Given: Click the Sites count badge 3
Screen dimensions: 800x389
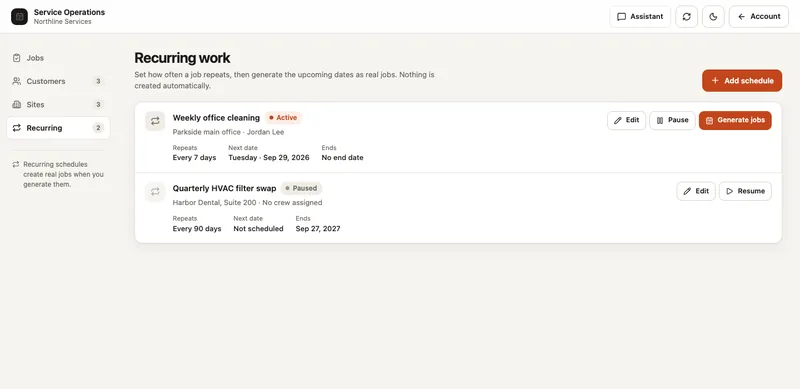Looking at the screenshot, I should pos(98,105).
